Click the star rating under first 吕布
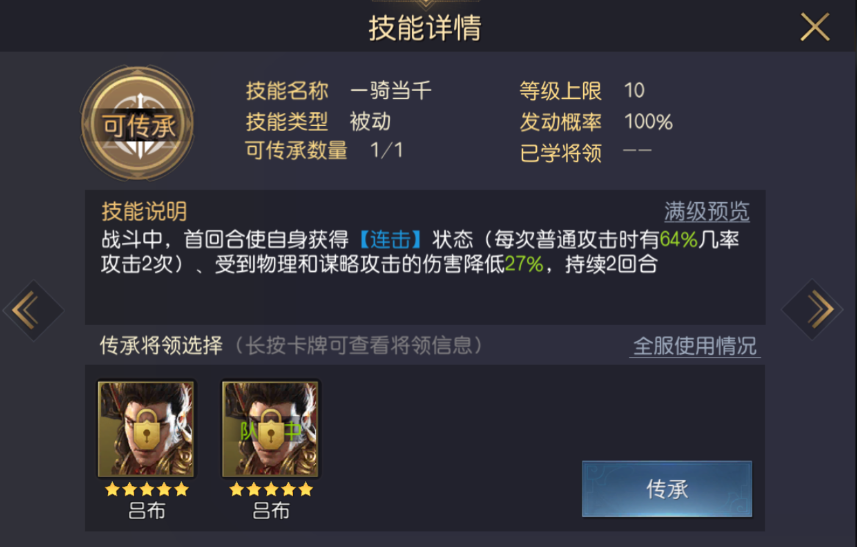The image size is (857, 547). click(x=146, y=489)
